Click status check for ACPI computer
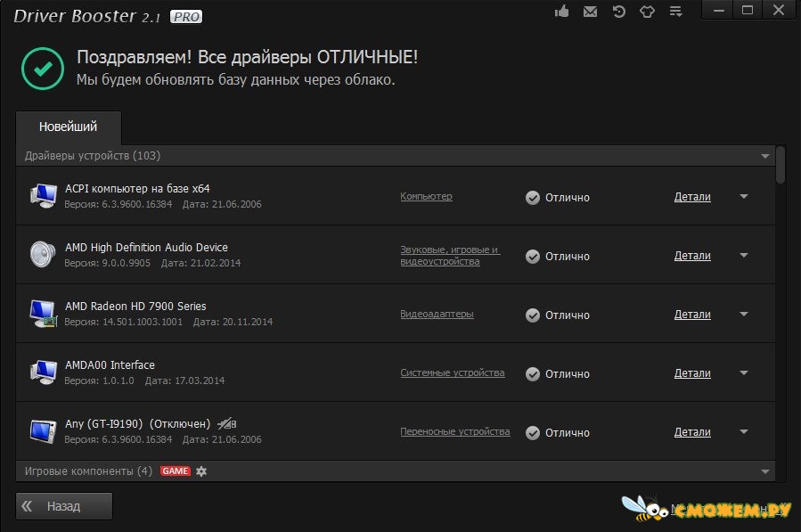The width and height of the screenshot is (801, 532). pyautogui.click(x=532, y=198)
